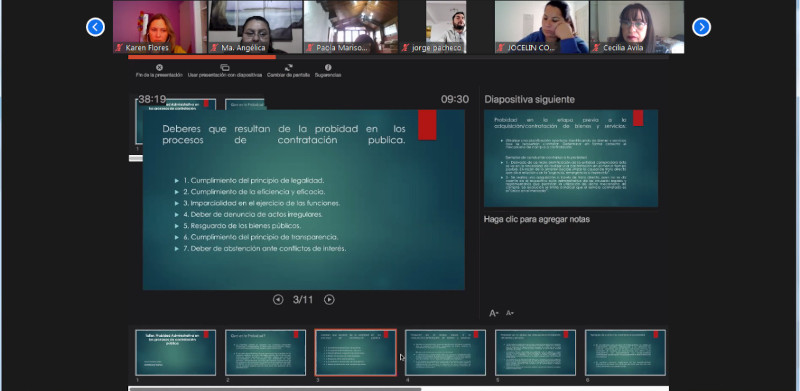Select Karen Flores video tile

click(160, 27)
